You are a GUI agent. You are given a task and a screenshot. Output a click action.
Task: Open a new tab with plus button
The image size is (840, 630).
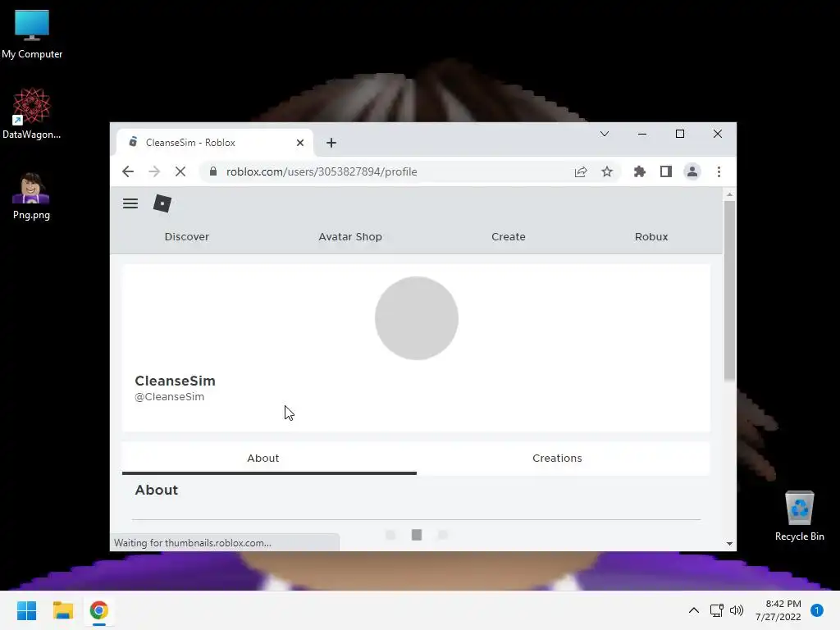tap(331, 143)
